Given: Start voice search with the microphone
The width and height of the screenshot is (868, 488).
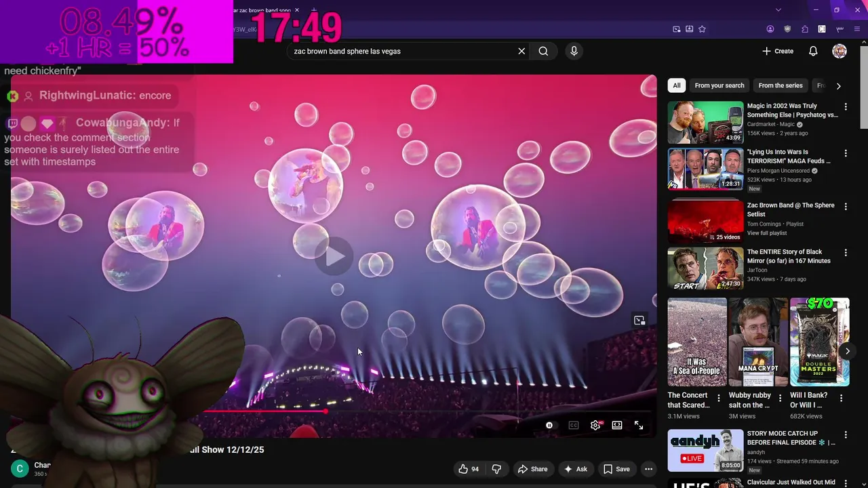Looking at the screenshot, I should click(574, 51).
